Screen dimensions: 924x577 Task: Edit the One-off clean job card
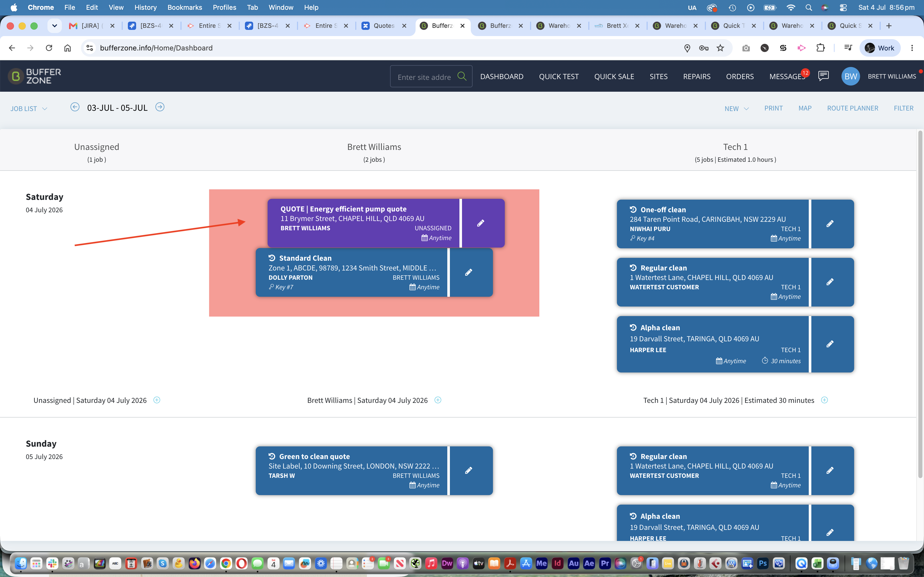[x=830, y=224]
